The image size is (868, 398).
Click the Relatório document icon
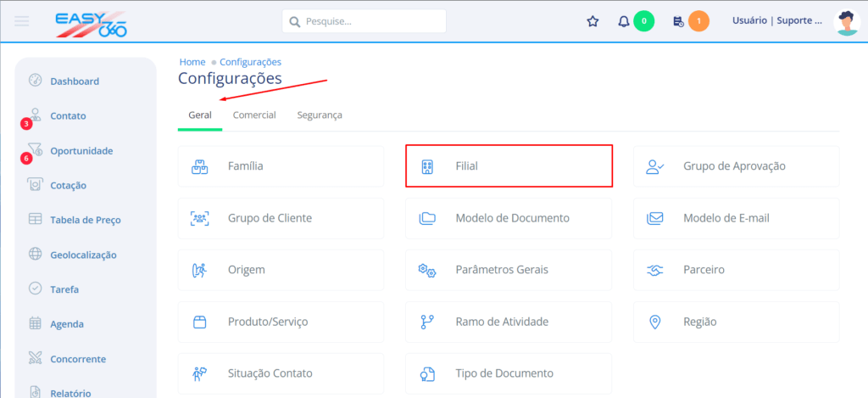pos(35,391)
